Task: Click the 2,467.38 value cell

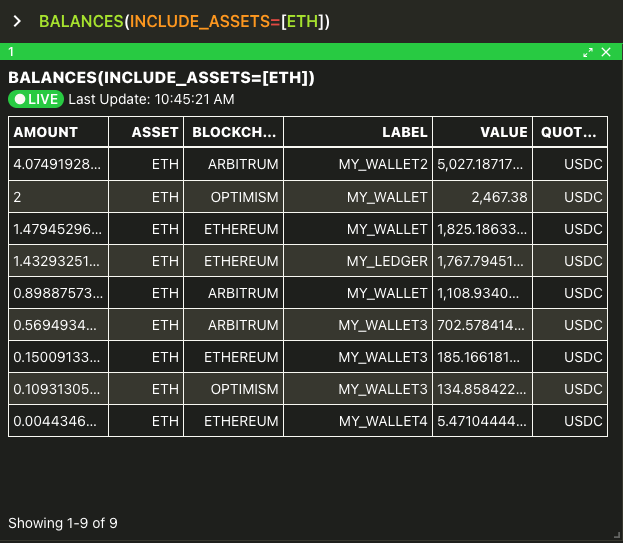Action: (x=482, y=197)
